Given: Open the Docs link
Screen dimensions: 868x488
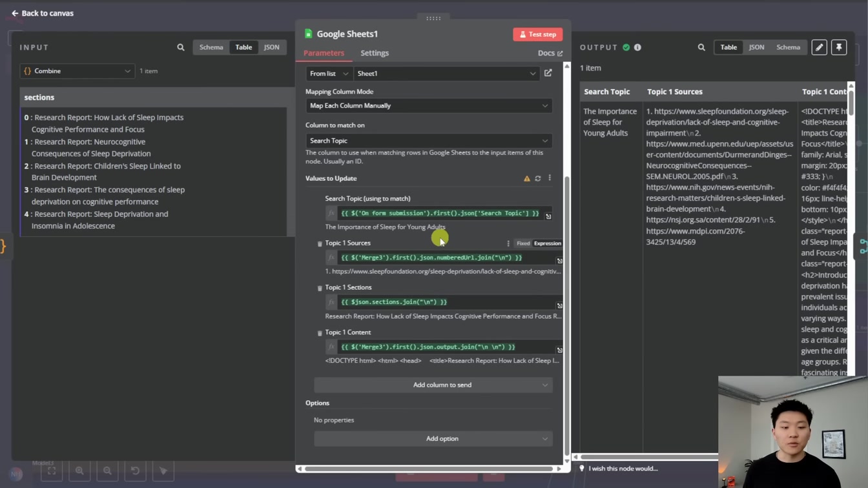Looking at the screenshot, I should 550,53.
